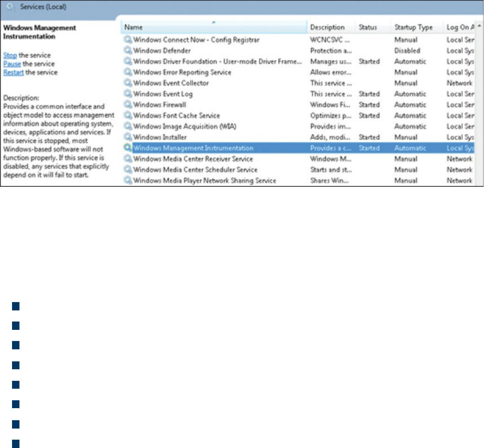This screenshot has width=484, height=448.
Task: Click gear icon of Windows Driver Foundation service
Action: pyautogui.click(x=127, y=61)
